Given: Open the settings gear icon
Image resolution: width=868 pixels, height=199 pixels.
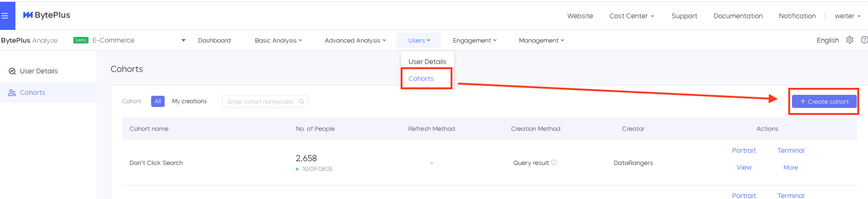Looking at the screenshot, I should tap(850, 40).
